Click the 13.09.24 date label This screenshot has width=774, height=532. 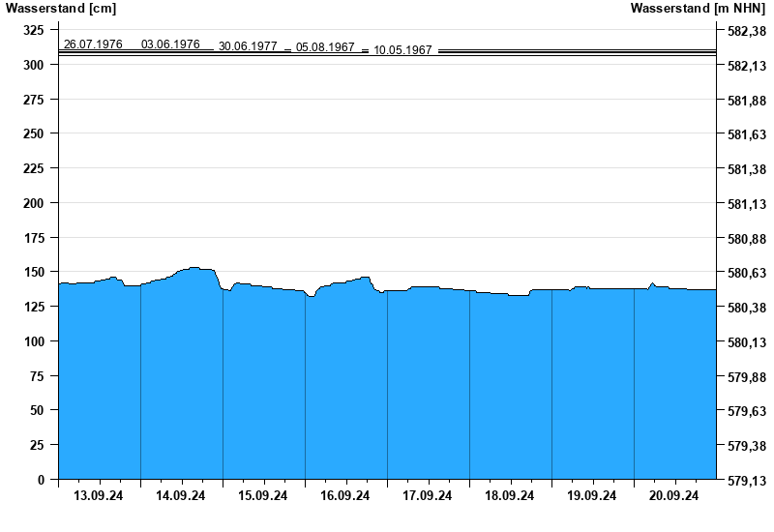(99, 496)
